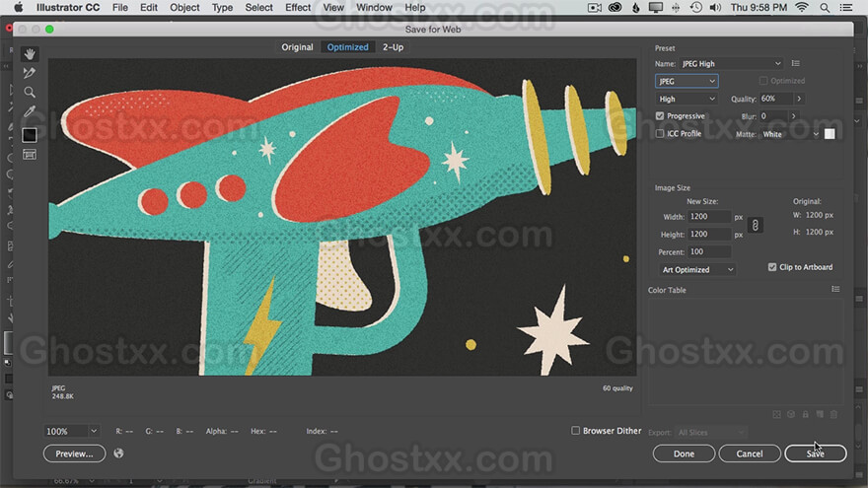The image size is (868, 488).
Task: Click the screen recording camera icon
Action: pyautogui.click(x=595, y=7)
